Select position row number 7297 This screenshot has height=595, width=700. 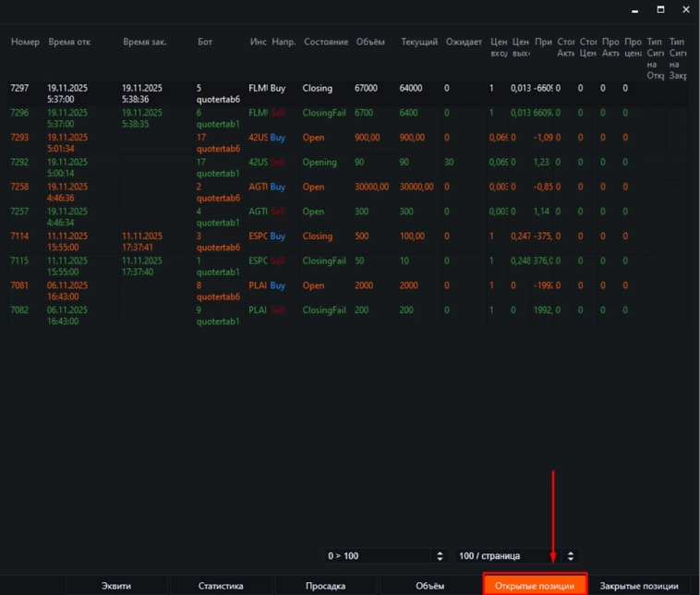point(20,89)
